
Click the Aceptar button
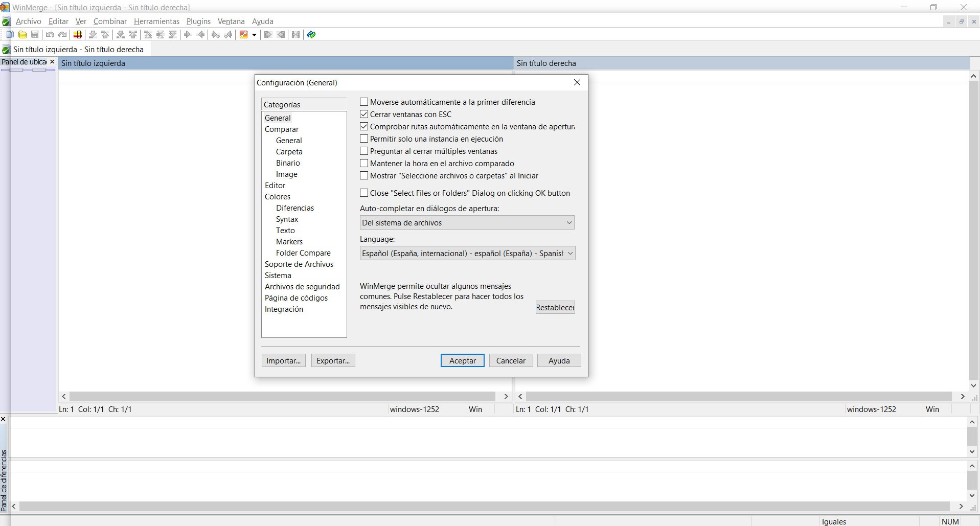click(x=463, y=361)
